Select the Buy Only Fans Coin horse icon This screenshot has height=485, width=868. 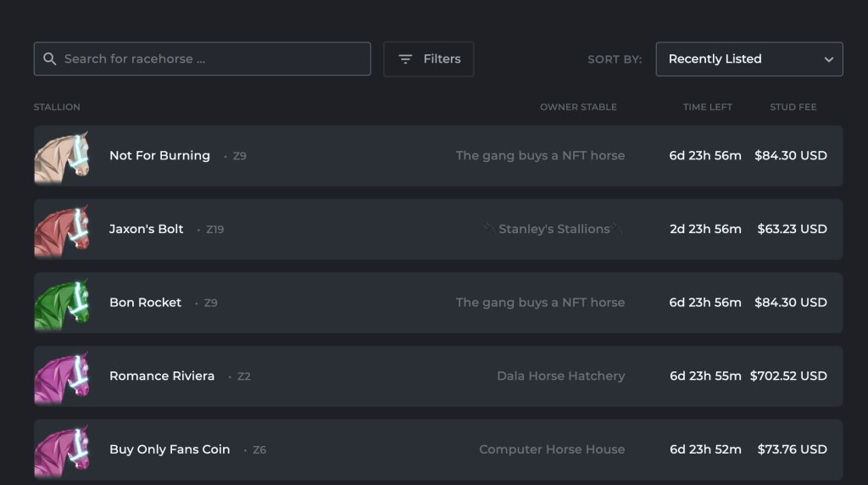pos(62,449)
